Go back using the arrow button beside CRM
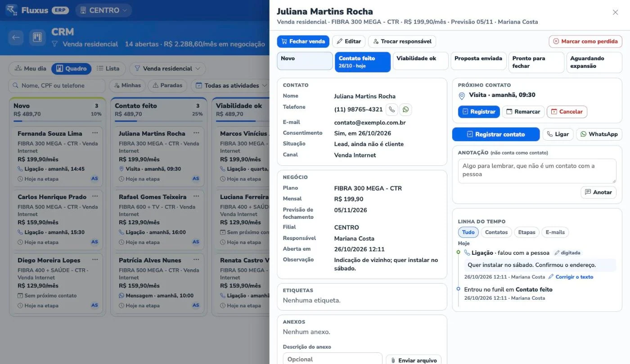 click(16, 37)
